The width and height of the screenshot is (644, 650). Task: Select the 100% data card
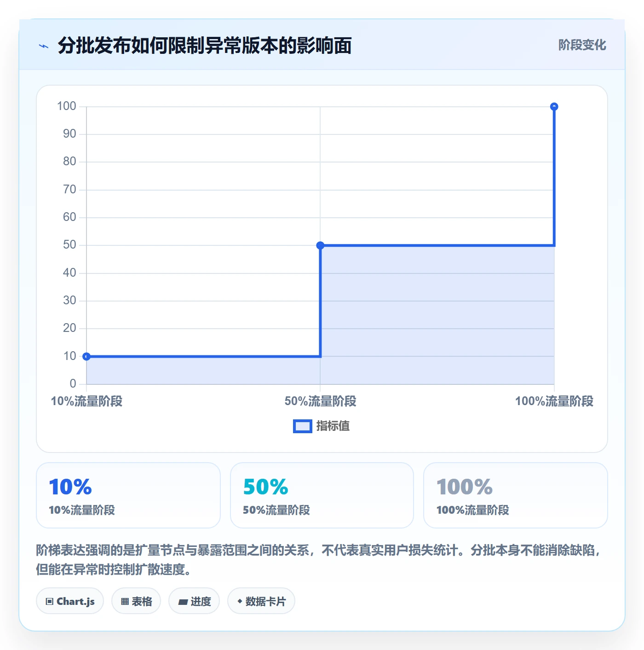pos(516,495)
